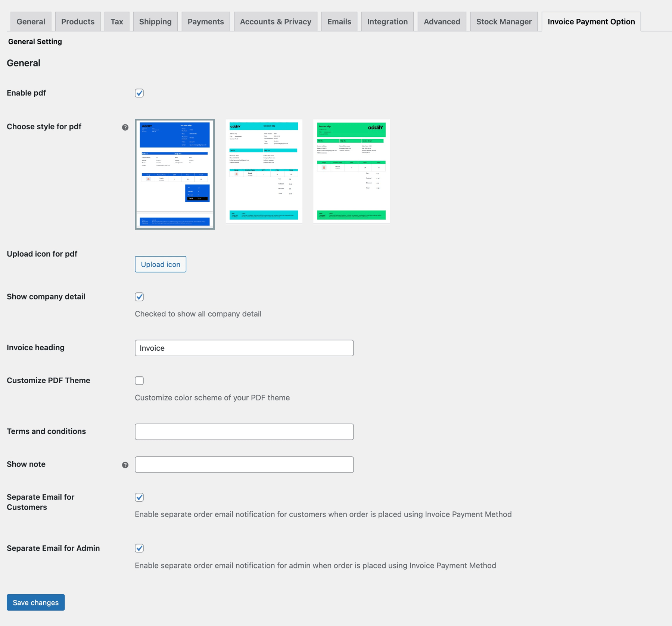Switch to the Payments tab

(x=206, y=21)
